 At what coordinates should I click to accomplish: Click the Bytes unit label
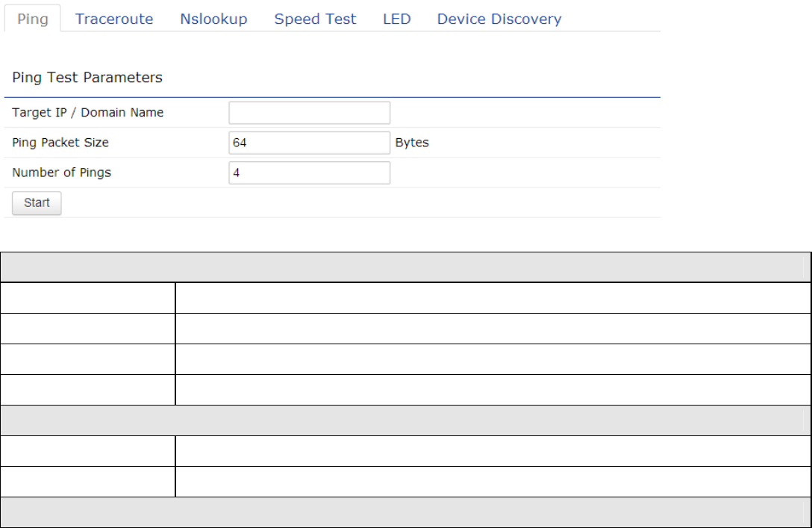pos(412,143)
